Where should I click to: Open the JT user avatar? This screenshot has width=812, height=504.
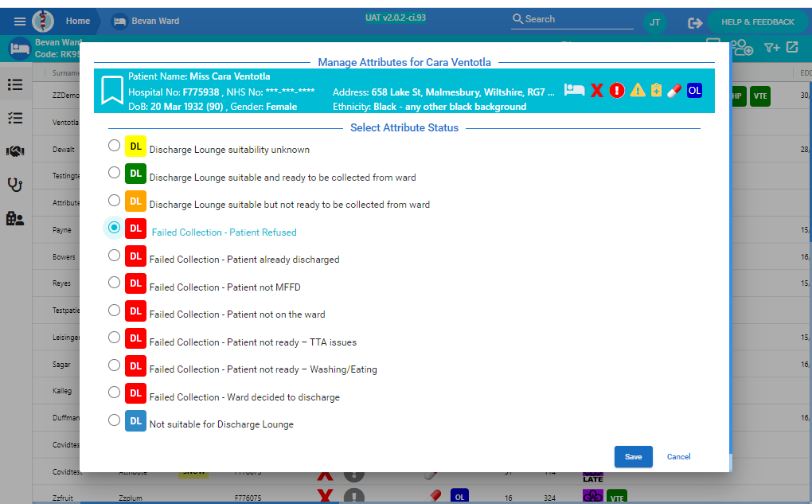[654, 22]
